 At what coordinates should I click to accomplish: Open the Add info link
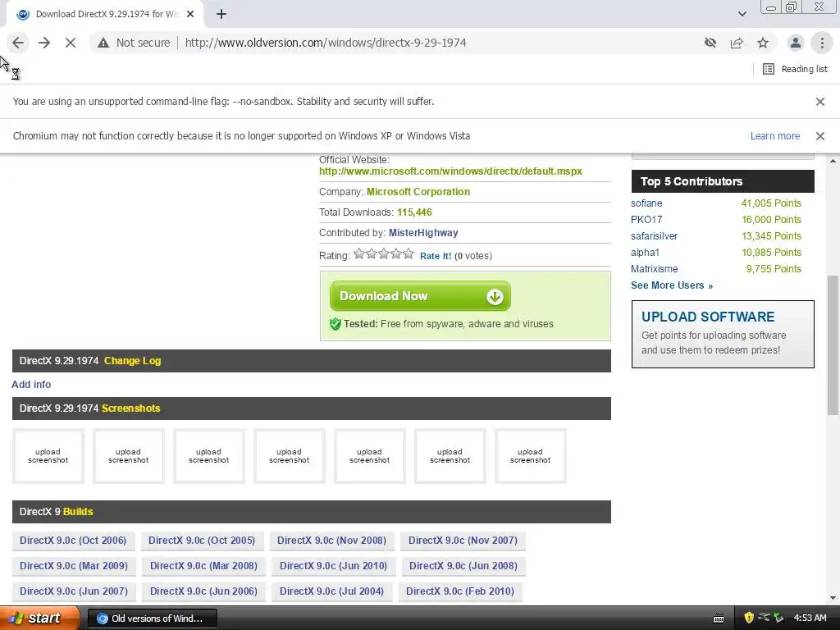(x=31, y=385)
